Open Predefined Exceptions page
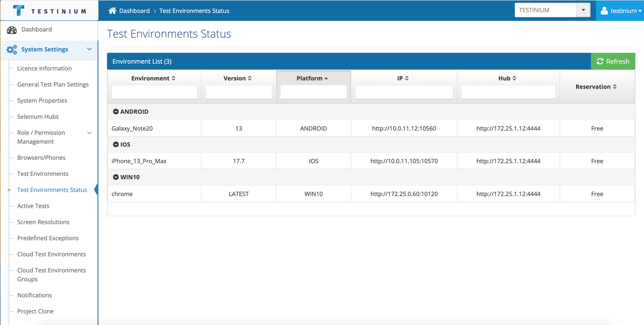 [48, 238]
